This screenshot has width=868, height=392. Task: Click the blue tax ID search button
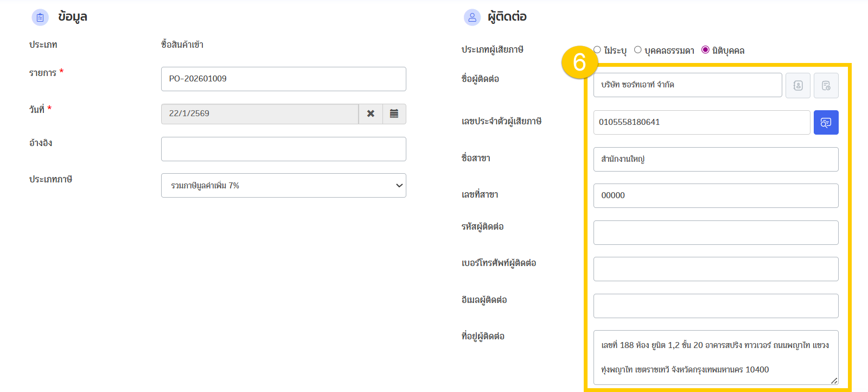coord(826,123)
